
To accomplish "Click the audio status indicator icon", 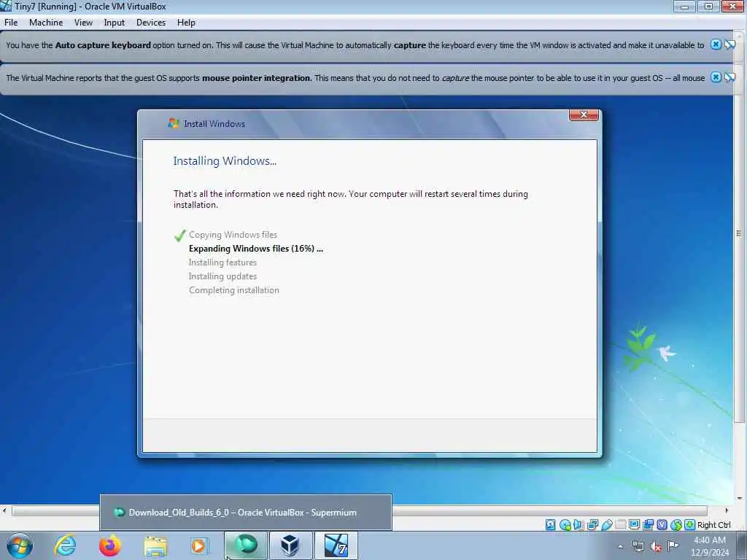I will tap(578, 525).
